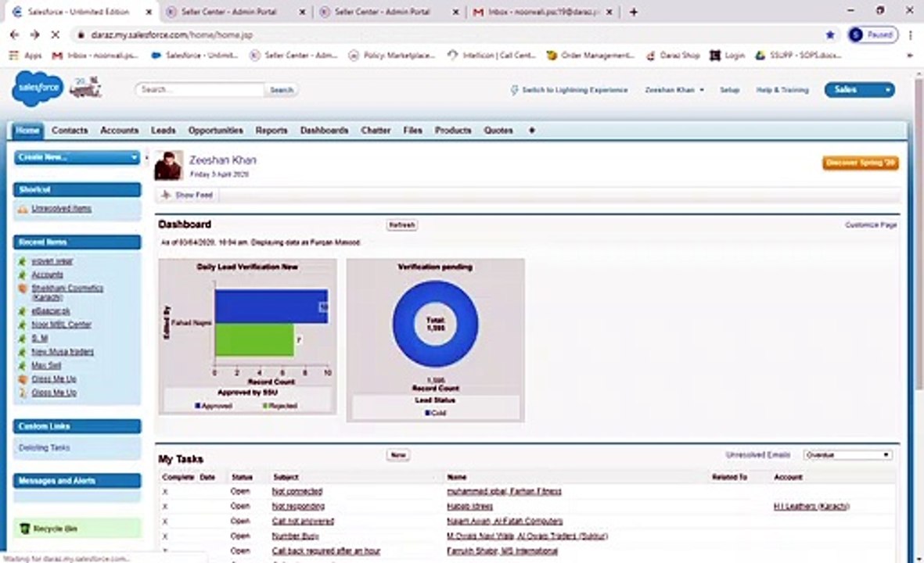Viewport: 924px width, 563px height.
Task: Click the Unresolved Items icon in Shortcut
Action: point(23,209)
